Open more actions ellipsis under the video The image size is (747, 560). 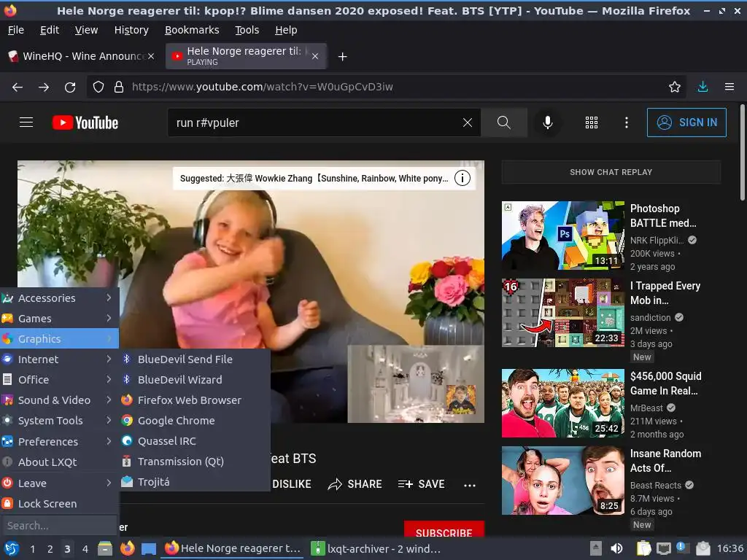pyautogui.click(x=470, y=485)
